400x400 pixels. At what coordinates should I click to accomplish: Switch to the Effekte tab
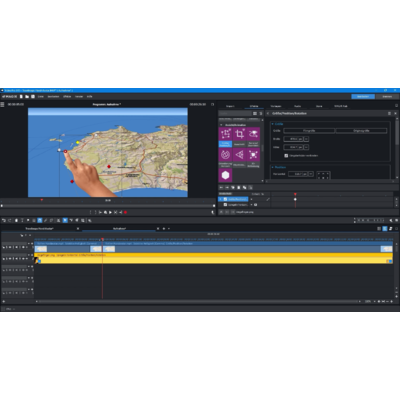pyautogui.click(x=254, y=106)
